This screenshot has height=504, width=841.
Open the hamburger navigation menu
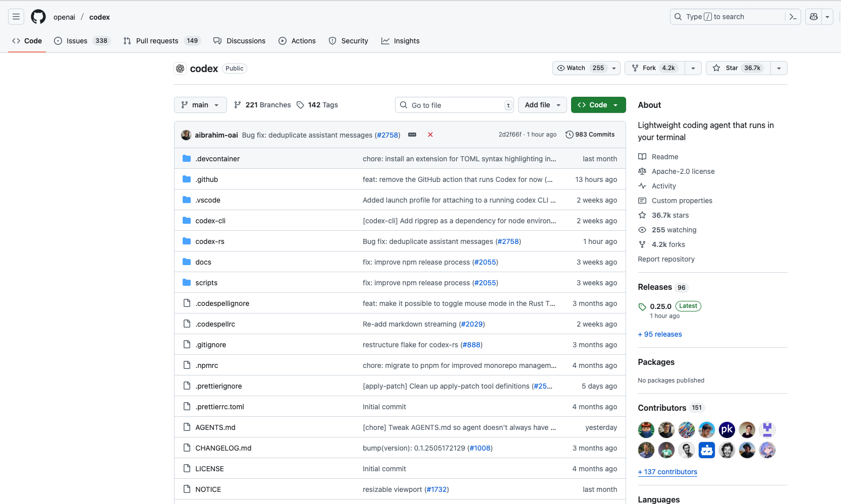pos(16,17)
